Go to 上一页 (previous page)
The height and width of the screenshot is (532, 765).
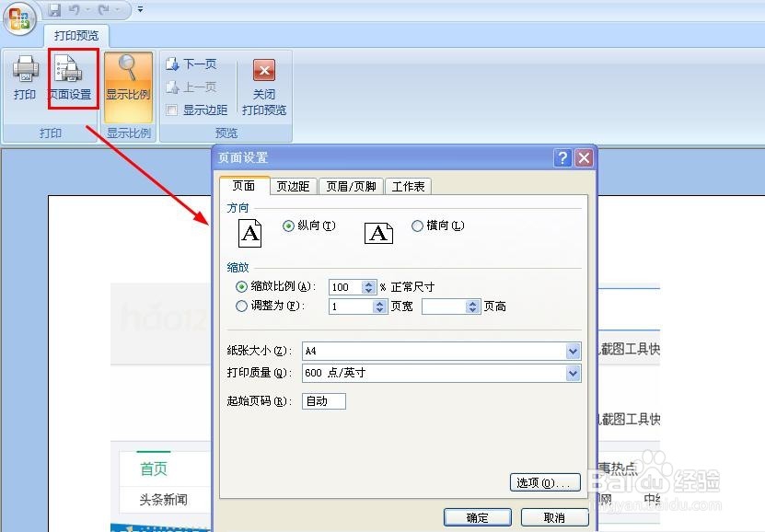pyautogui.click(x=193, y=87)
